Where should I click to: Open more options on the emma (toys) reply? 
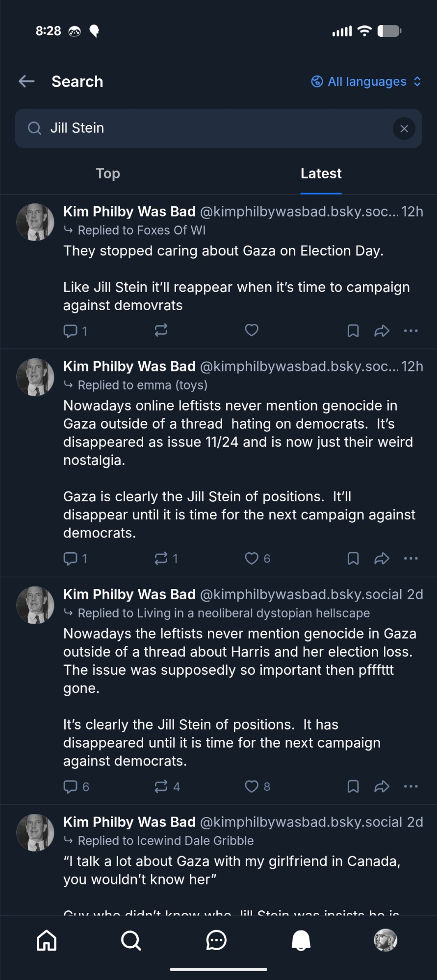(411, 559)
